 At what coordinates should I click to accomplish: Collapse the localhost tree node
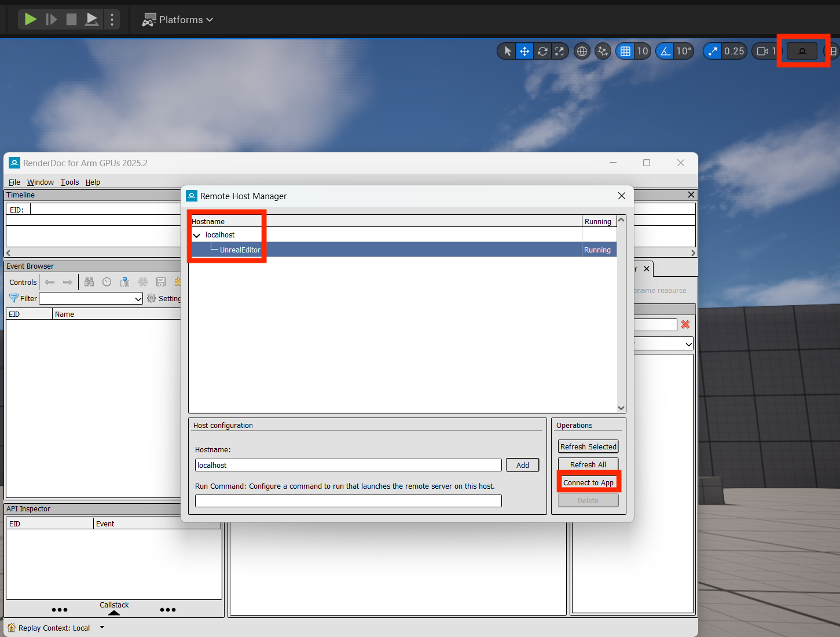197,235
